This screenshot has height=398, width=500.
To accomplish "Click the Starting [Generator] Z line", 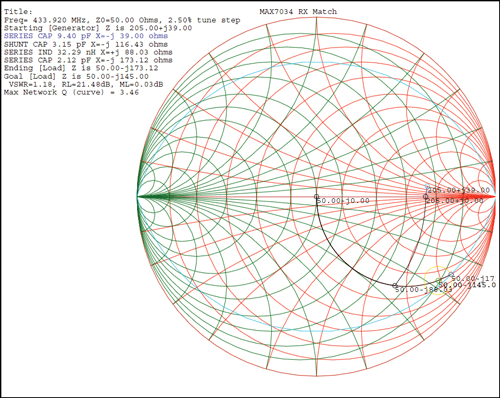I will [x=98, y=28].
